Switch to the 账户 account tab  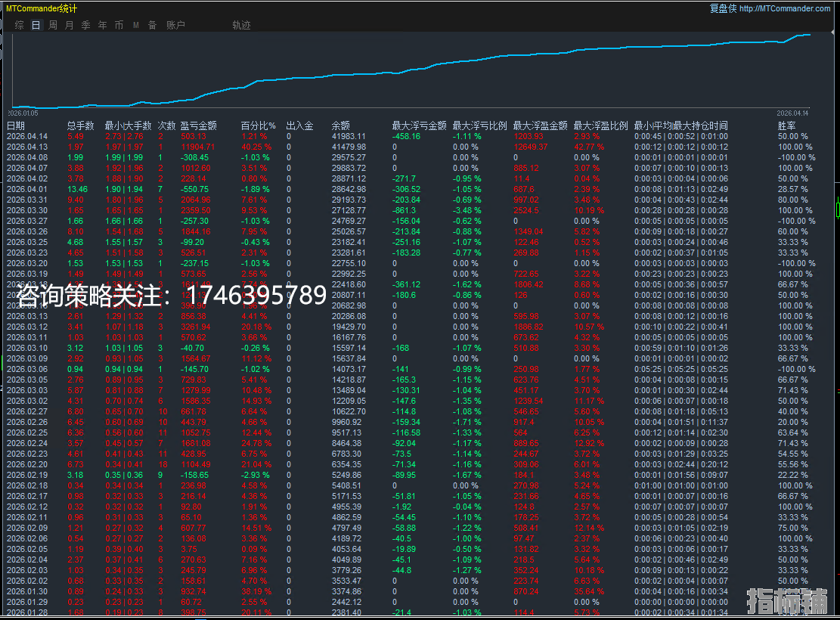(x=174, y=25)
